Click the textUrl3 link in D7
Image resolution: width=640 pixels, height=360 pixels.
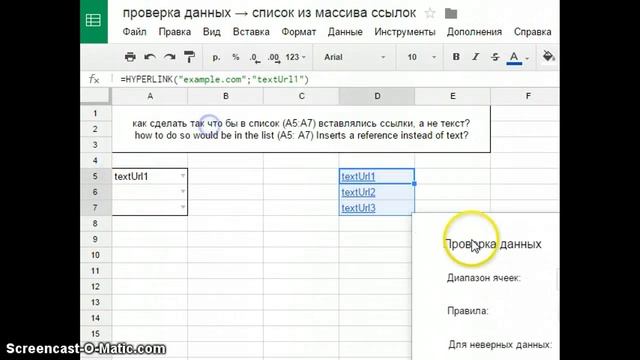(x=358, y=208)
